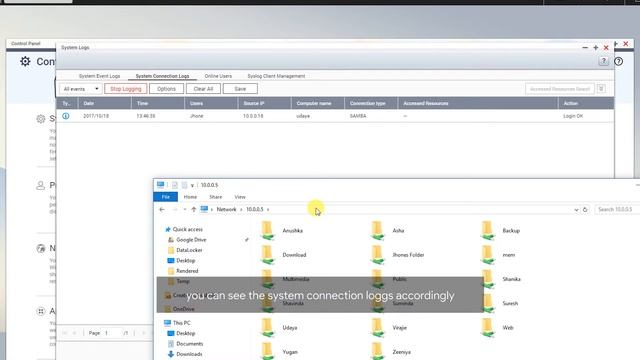Click the Explorer refresh icon
This screenshot has width=640, height=360.
pos(585,209)
